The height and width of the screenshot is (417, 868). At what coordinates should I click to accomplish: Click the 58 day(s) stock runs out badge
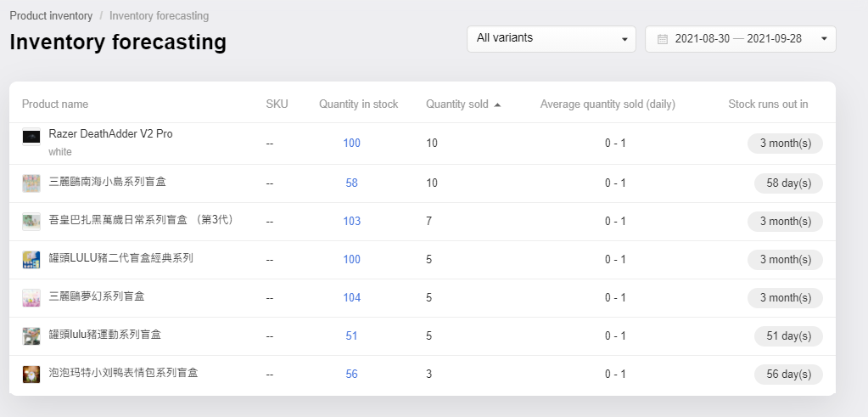point(788,183)
